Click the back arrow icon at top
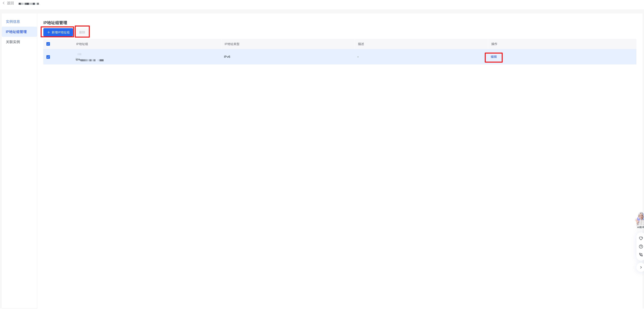Screen dimensions: 644x310 coord(4,3)
